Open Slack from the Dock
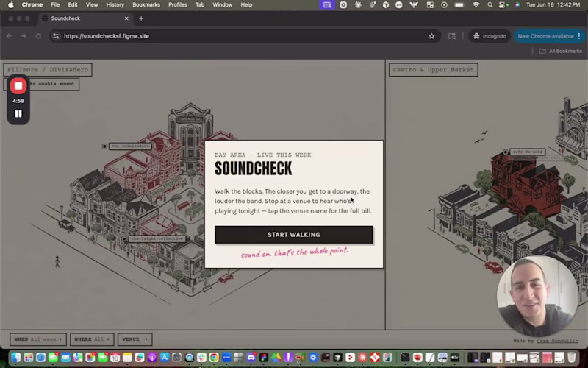The width and height of the screenshot is (588, 368). [x=201, y=358]
